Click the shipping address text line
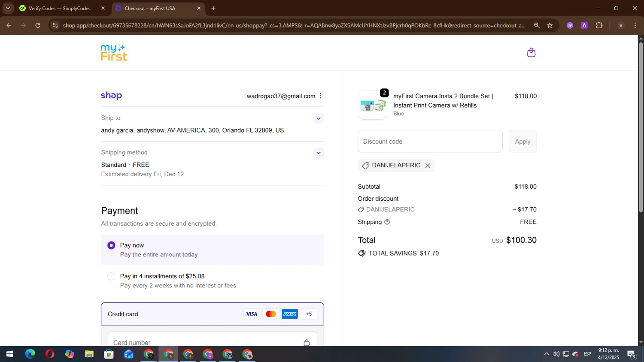 192,130
